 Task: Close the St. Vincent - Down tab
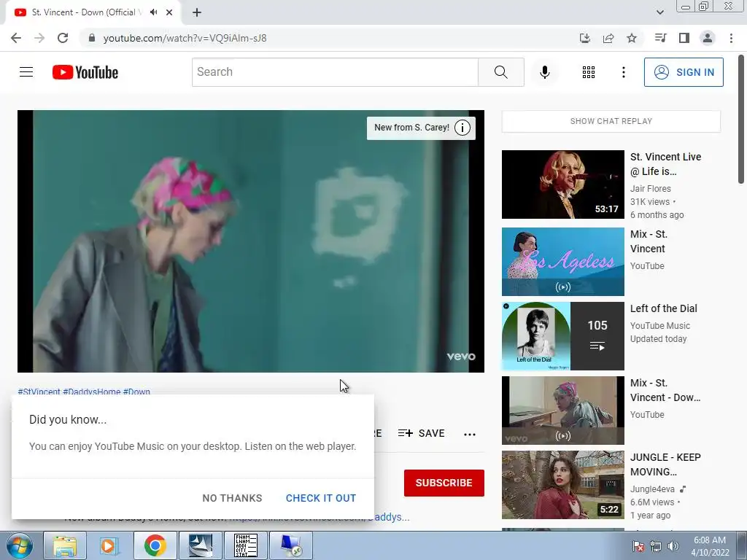click(x=169, y=12)
